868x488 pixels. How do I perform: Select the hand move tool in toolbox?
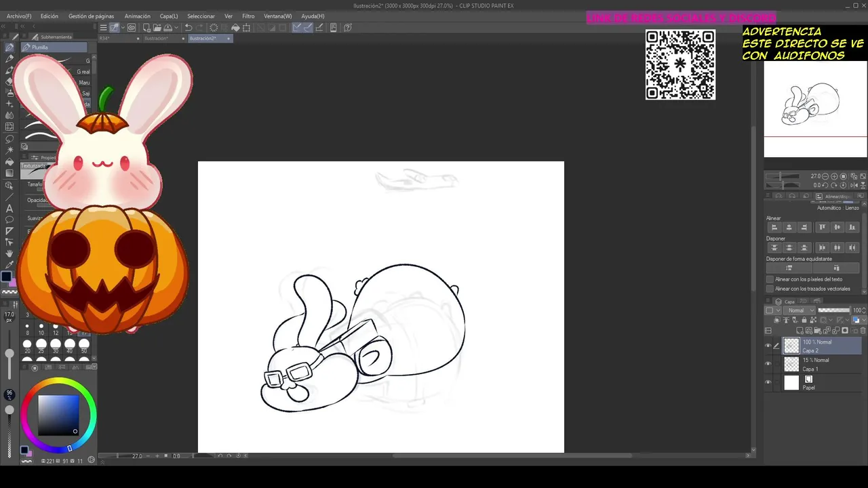(9, 253)
